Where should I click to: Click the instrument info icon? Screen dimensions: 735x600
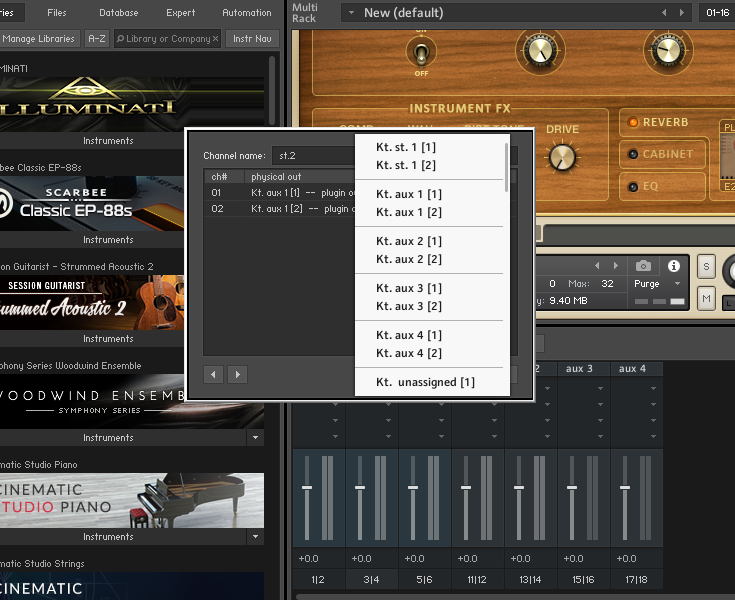point(674,266)
